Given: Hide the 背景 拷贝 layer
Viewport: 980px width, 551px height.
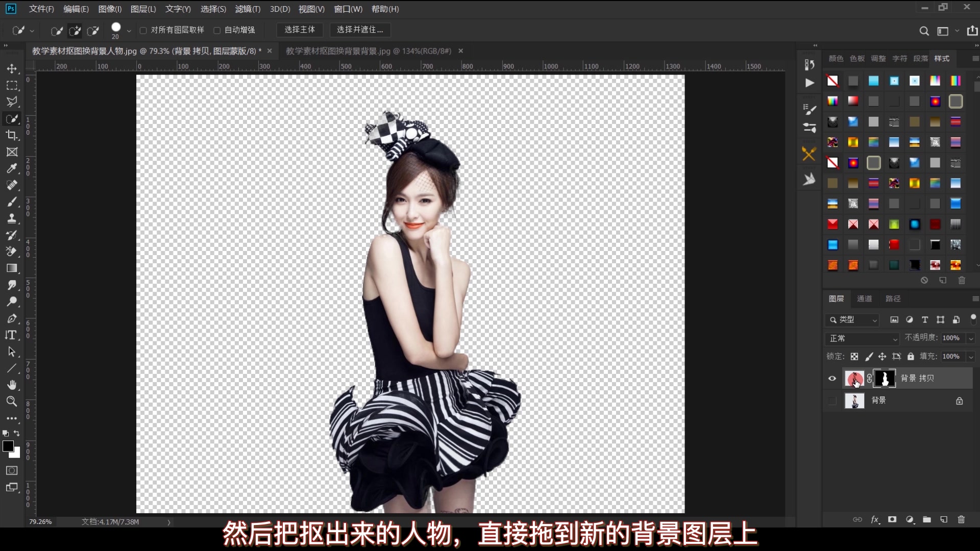Looking at the screenshot, I should pos(832,379).
